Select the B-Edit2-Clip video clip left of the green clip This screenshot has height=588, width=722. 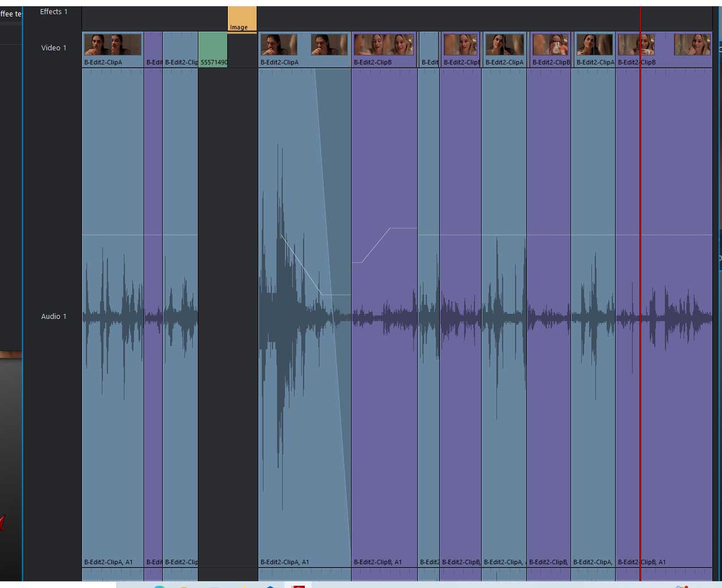(x=180, y=50)
